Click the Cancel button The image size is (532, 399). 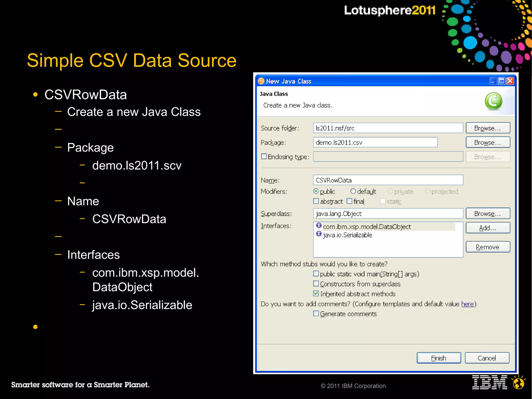coord(487,358)
